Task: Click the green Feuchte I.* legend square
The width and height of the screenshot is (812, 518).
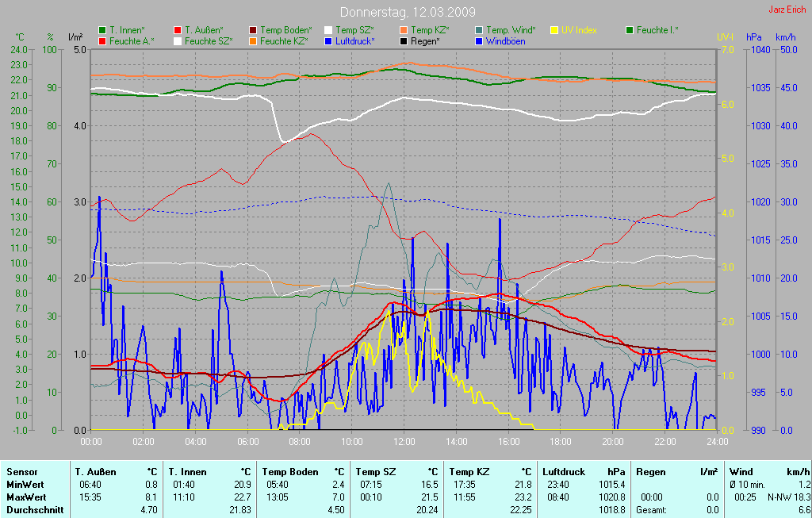Action: (630, 31)
